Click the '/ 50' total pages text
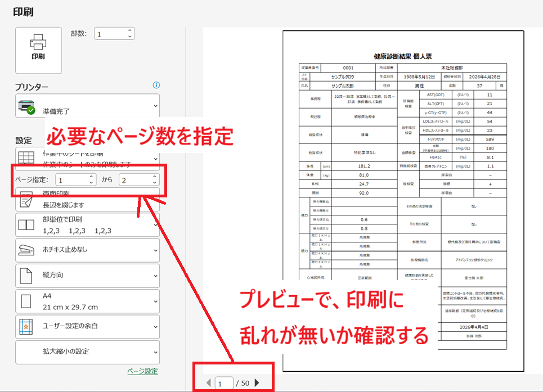The image size is (543, 392). click(243, 384)
